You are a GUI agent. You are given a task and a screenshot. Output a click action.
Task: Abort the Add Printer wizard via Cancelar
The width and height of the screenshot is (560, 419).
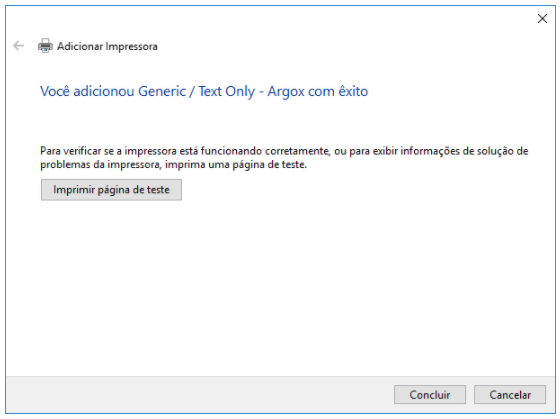click(x=510, y=395)
